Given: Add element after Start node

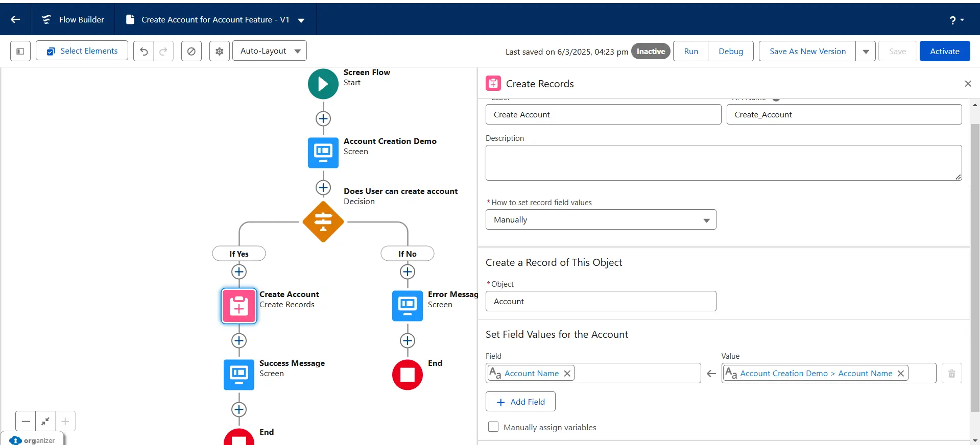Looking at the screenshot, I should [x=323, y=118].
